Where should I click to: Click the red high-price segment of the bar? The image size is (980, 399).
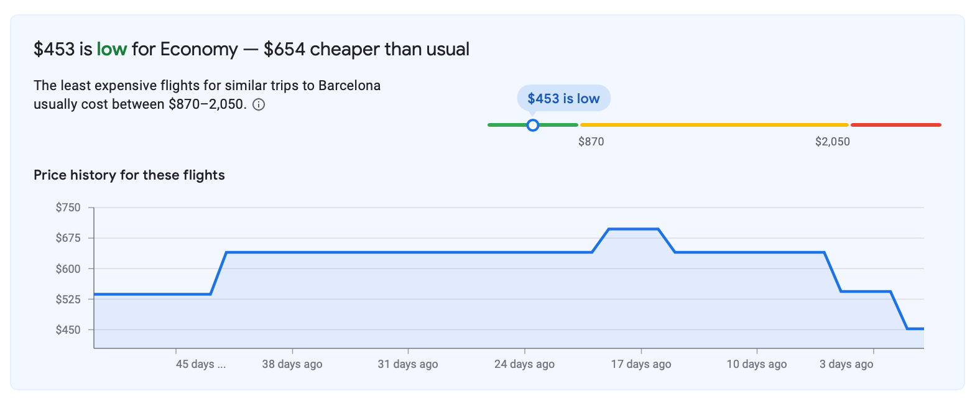[895, 125]
